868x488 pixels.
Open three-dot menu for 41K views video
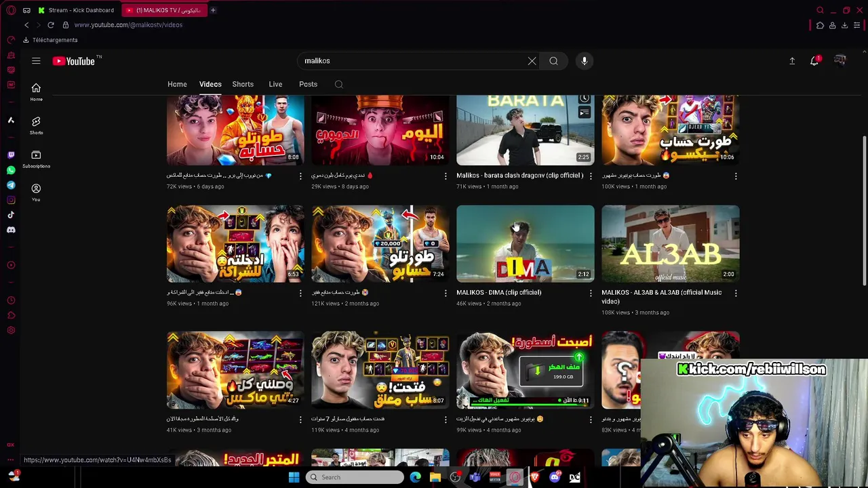pyautogui.click(x=300, y=420)
